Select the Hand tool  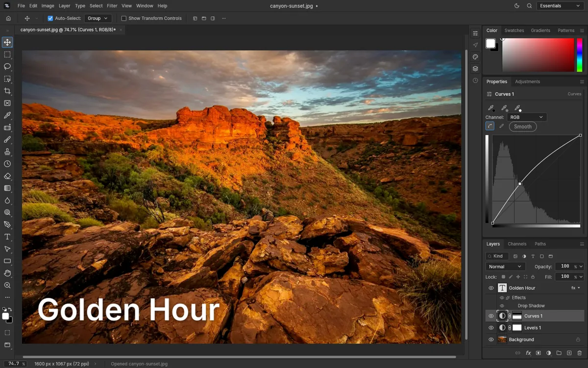pyautogui.click(x=7, y=273)
